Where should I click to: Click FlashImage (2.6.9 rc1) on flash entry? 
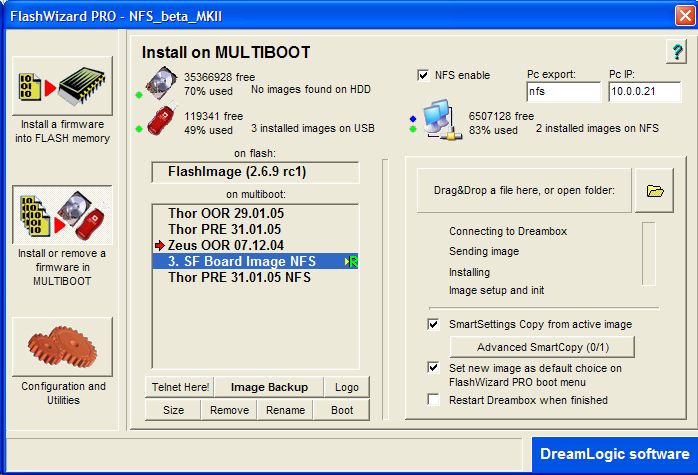point(255,172)
